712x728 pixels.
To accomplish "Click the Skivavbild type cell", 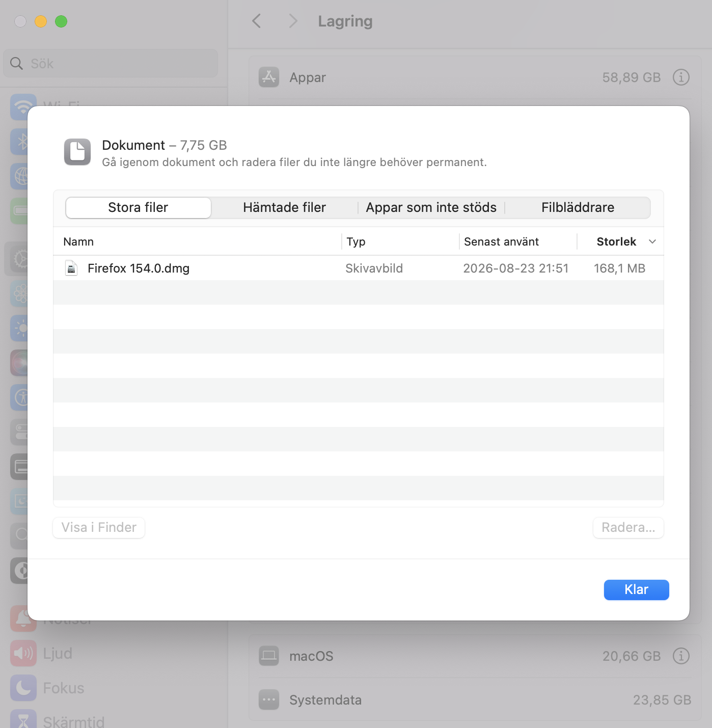I will click(x=374, y=268).
